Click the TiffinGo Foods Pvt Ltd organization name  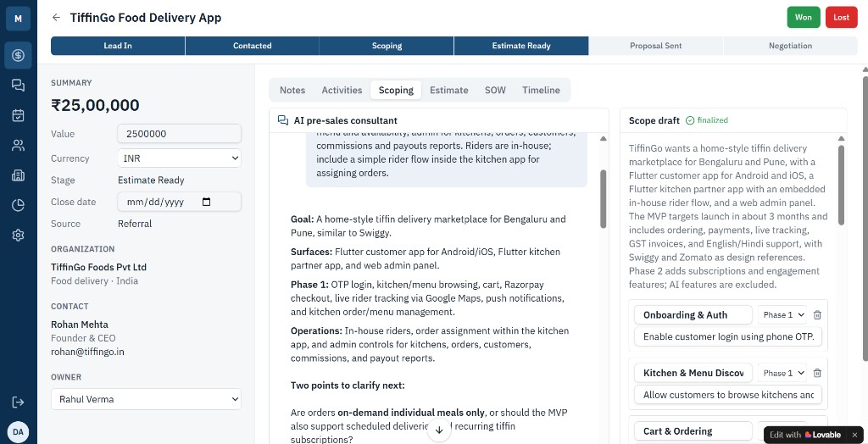[98, 268]
